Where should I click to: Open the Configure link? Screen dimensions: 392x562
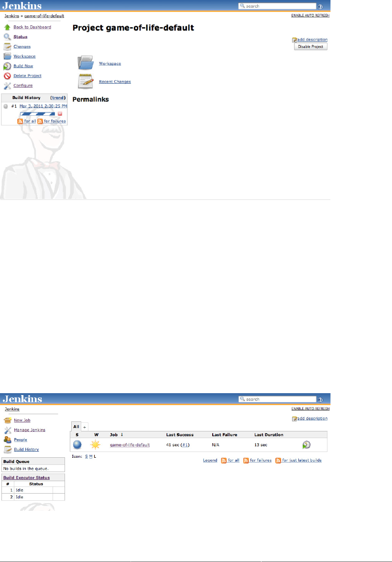[23, 85]
